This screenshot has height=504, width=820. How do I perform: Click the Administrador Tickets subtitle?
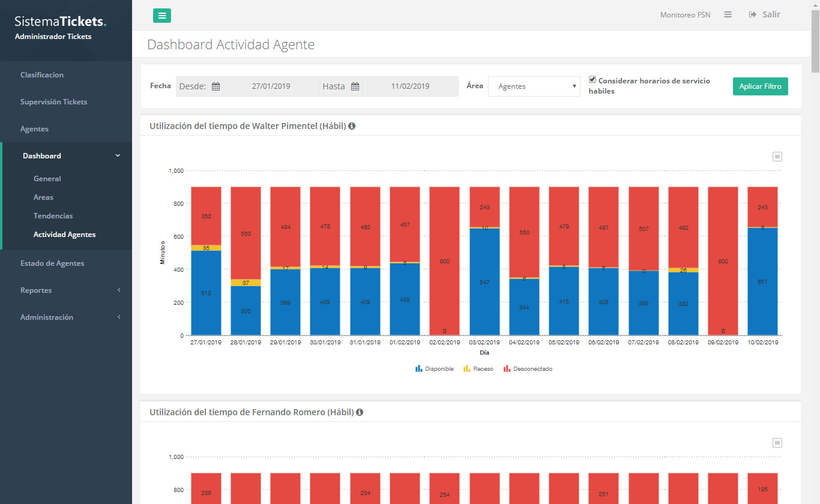(53, 37)
